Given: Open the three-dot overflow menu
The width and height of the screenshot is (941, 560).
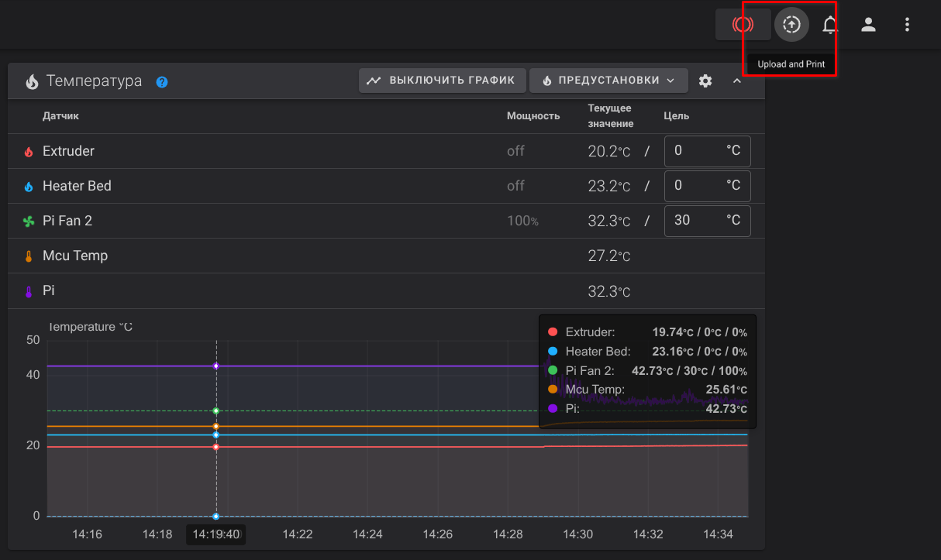Looking at the screenshot, I should click(907, 25).
